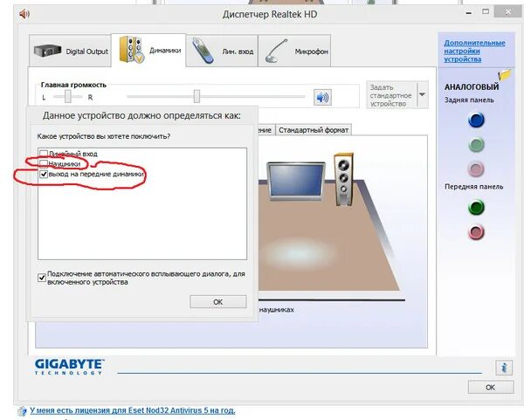524x420 pixels.
Task: Click the Задать стандартное устройство button
Action: 391,95
